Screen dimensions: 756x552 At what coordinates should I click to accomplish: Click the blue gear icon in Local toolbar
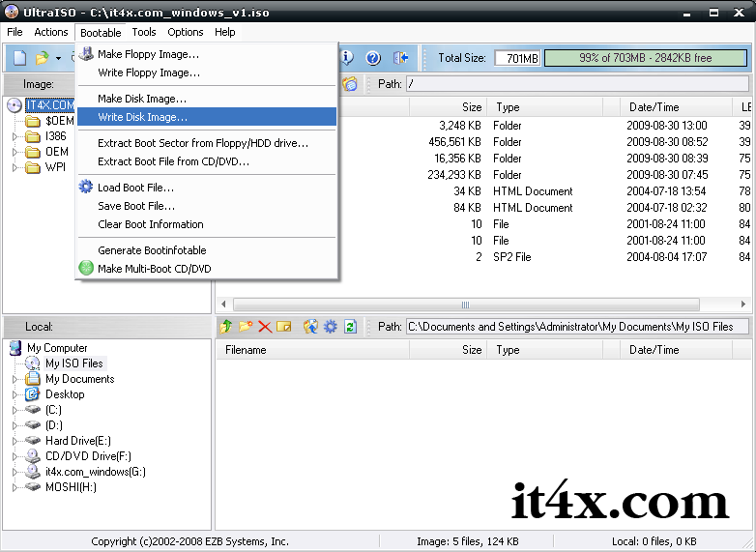[331, 327]
